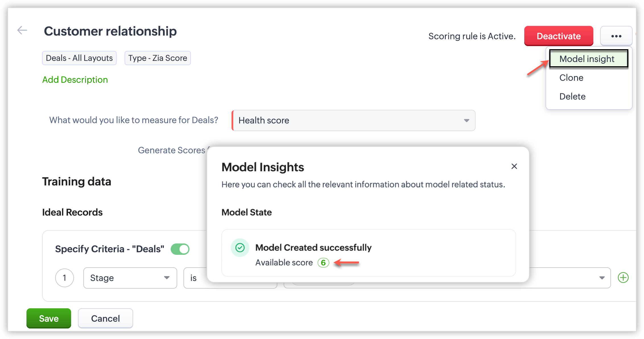Click the criteria row number 1 circle
Screen dimensions: 644x339
(x=65, y=278)
